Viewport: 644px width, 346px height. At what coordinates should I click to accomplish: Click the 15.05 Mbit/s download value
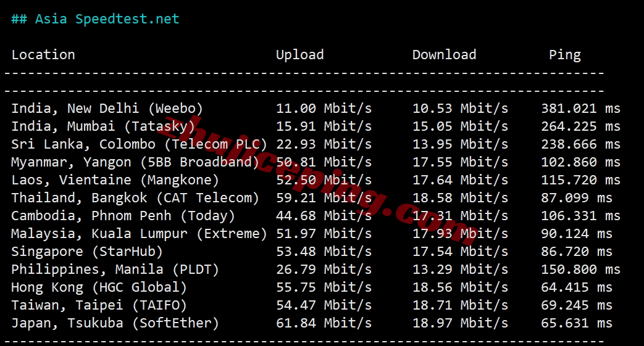coord(460,126)
